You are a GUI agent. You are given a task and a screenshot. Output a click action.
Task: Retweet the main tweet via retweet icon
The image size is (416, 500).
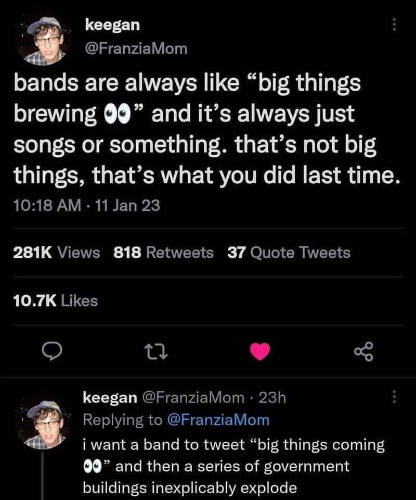pyautogui.click(x=155, y=352)
